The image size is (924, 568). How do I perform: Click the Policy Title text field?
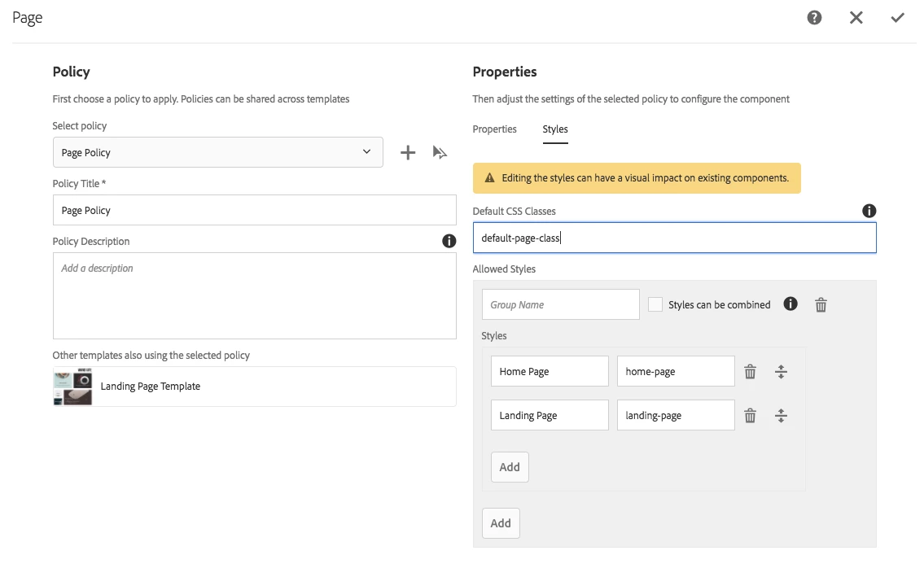click(254, 210)
